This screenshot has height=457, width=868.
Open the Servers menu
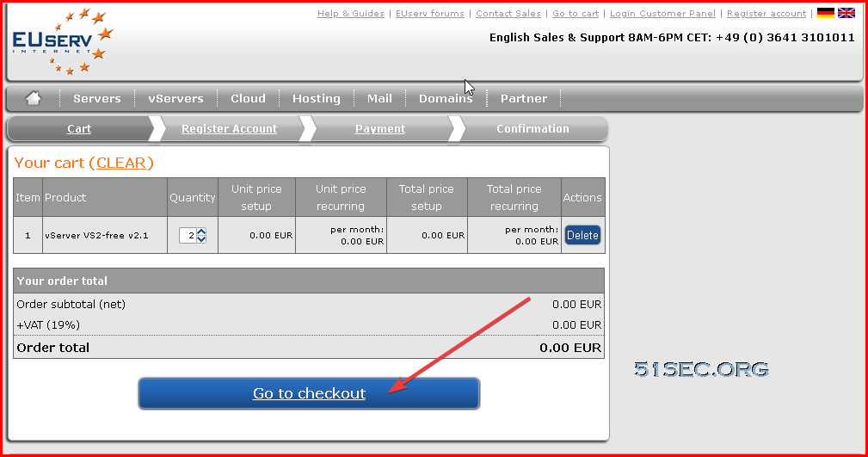[97, 99]
